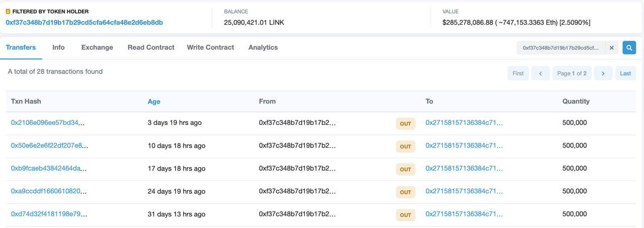644x228 pixels.
Task: Click the token holder filter icon
Action: pos(8,12)
